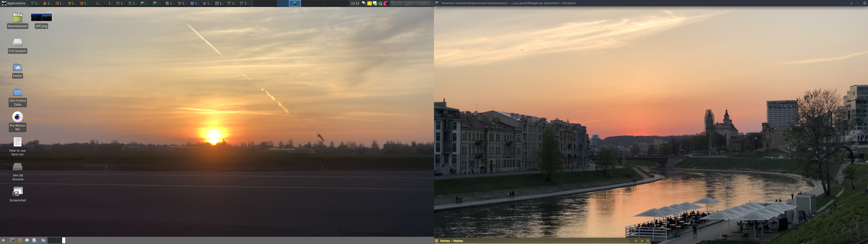The image size is (868, 244).
Task: Open the 344 GB Volume drive
Action: (x=18, y=167)
